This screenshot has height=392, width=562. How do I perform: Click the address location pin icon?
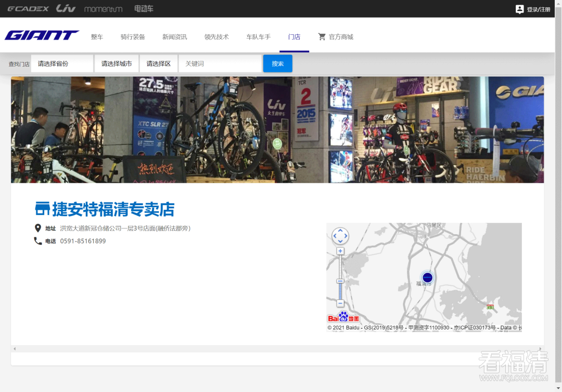[x=37, y=228]
